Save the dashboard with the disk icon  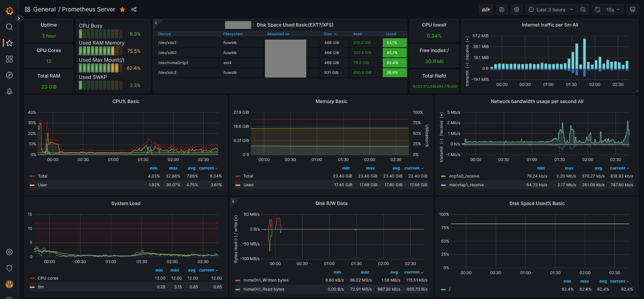coord(502,9)
